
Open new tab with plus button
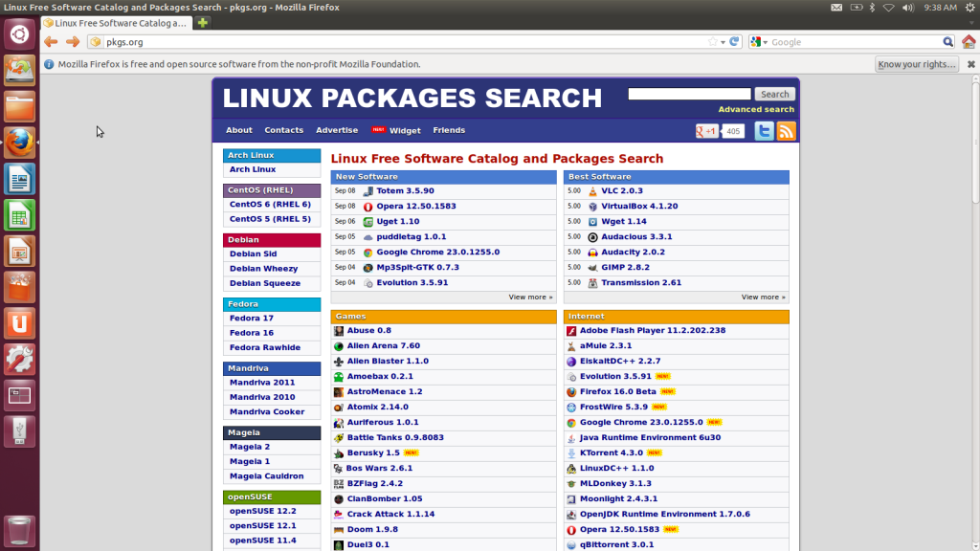(x=203, y=23)
